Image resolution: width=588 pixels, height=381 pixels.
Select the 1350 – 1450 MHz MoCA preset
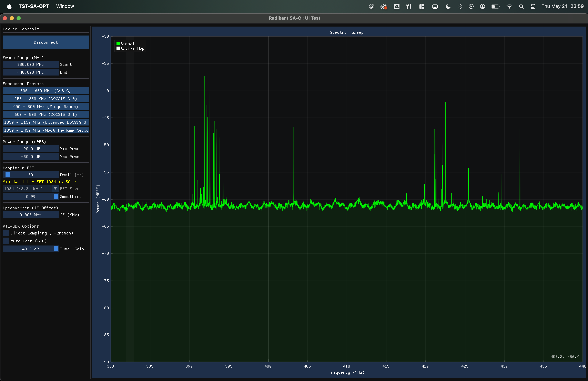pyautogui.click(x=46, y=130)
